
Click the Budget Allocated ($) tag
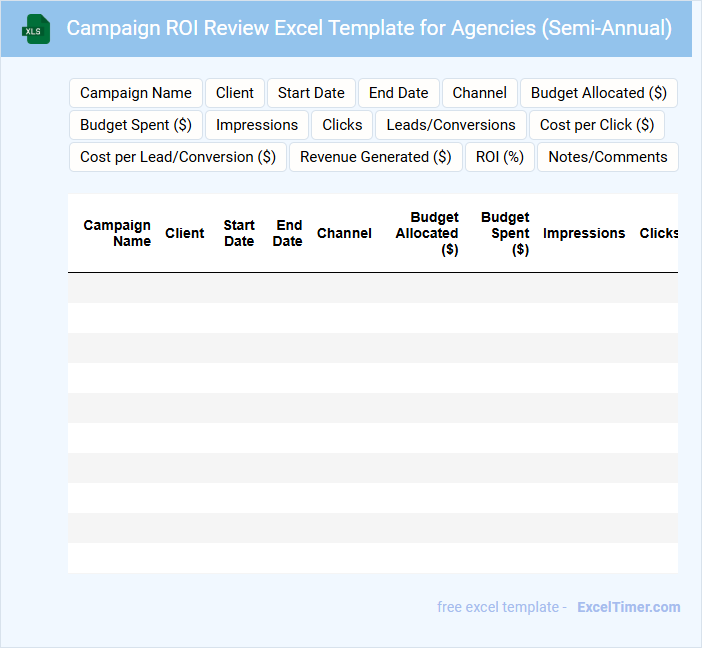point(598,93)
